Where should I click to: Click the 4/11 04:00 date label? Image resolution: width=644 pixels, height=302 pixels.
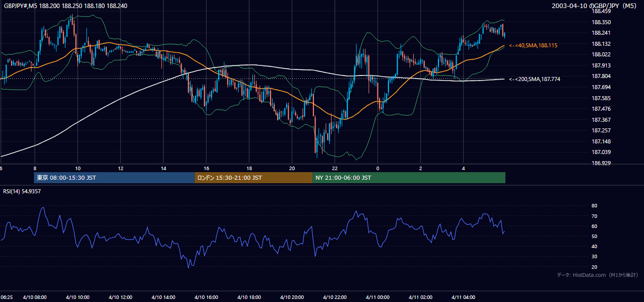(463, 297)
